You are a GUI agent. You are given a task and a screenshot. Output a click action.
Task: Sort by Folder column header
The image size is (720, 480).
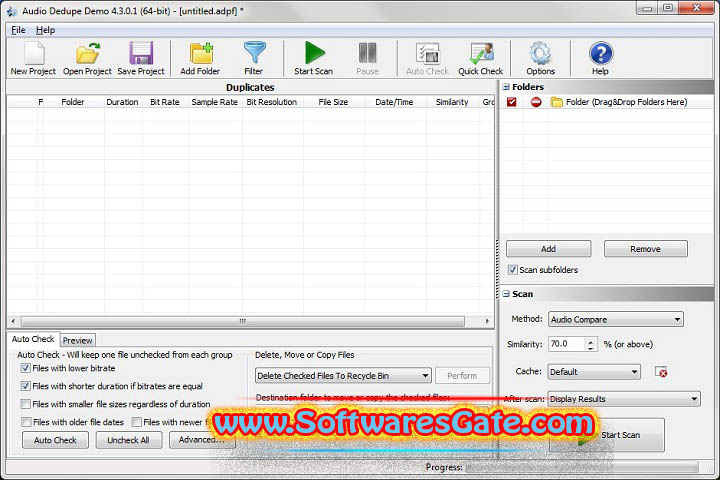[73, 102]
